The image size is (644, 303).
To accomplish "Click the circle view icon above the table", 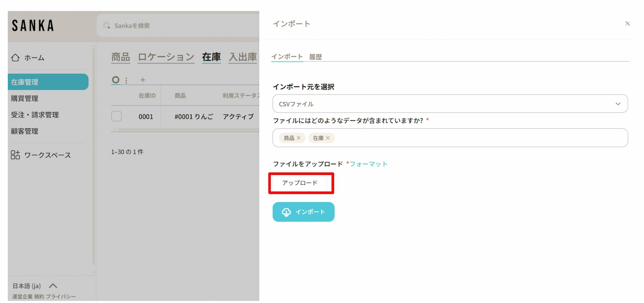I will click(115, 80).
